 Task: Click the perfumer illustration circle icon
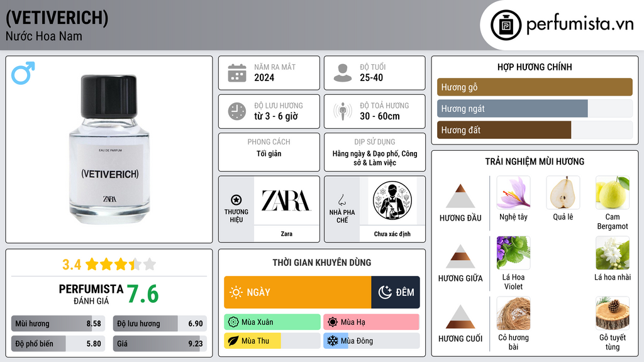tap(392, 200)
